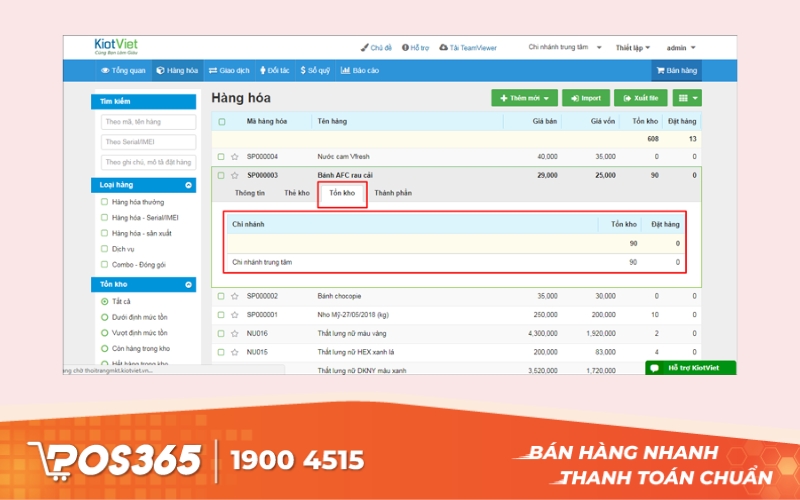Star the SP000003 Bánh AFC rau cải item
This screenshot has width=800, height=500.
click(x=235, y=176)
